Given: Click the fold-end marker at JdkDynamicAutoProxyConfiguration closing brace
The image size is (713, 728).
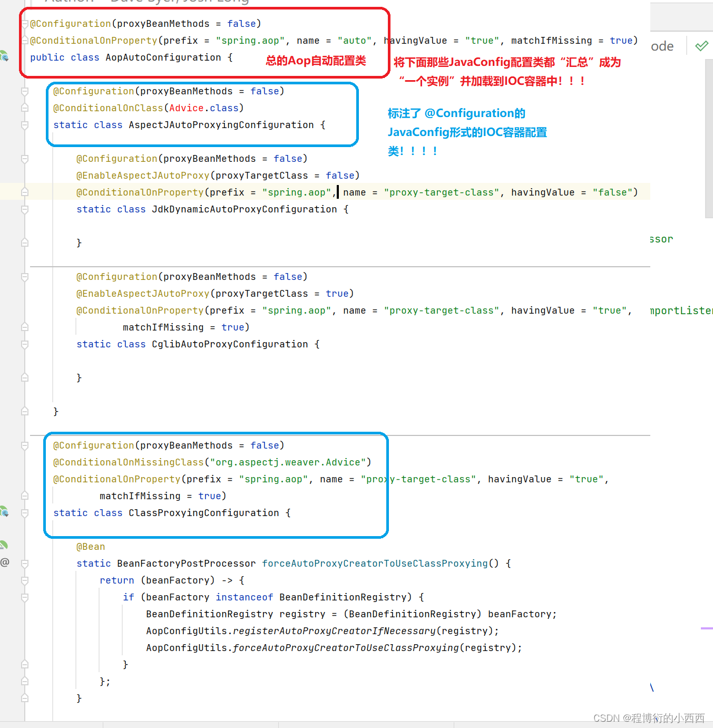Looking at the screenshot, I should click(x=25, y=243).
